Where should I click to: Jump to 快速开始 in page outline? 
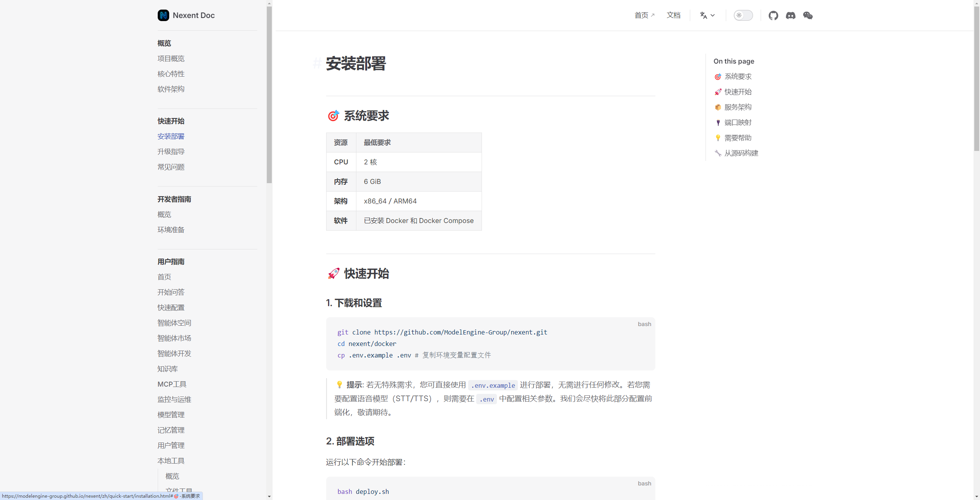(x=738, y=92)
